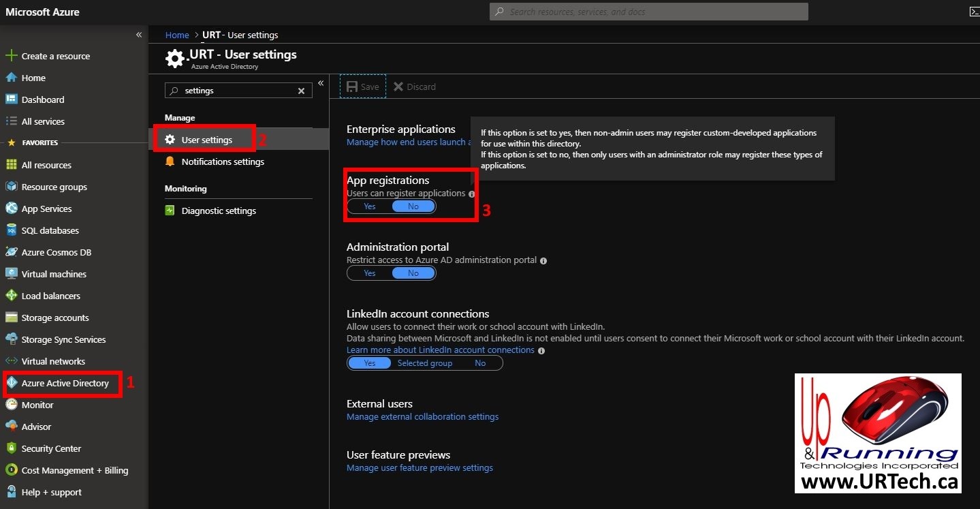980x509 pixels.
Task: Select 'Selected group' for LinkedIn connections
Action: 425,363
